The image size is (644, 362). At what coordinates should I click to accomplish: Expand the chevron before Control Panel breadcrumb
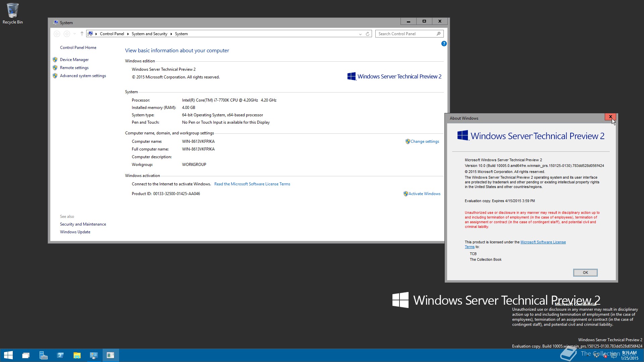pos(96,34)
